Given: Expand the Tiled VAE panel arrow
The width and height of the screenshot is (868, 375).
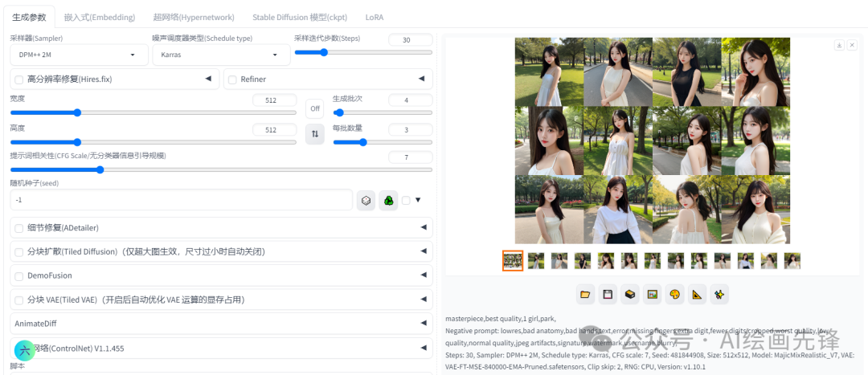Looking at the screenshot, I should (424, 299).
